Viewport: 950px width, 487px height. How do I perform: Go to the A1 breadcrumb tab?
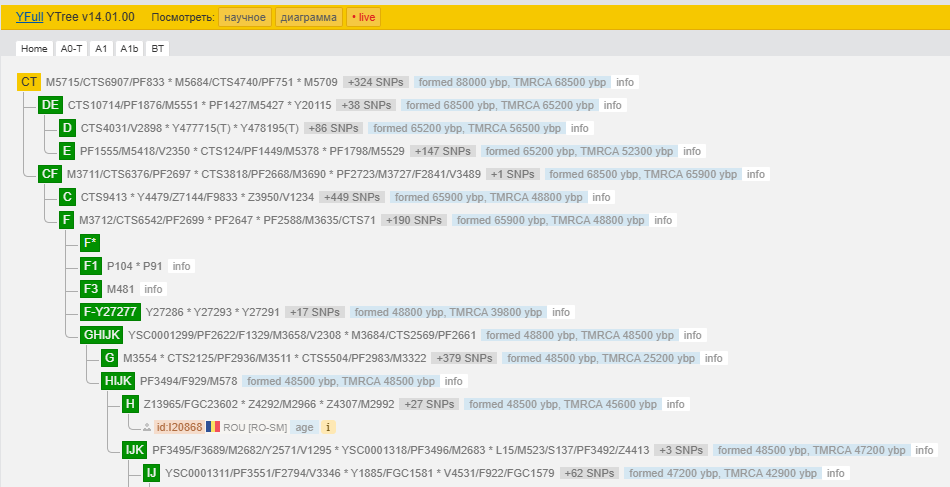pyautogui.click(x=101, y=48)
